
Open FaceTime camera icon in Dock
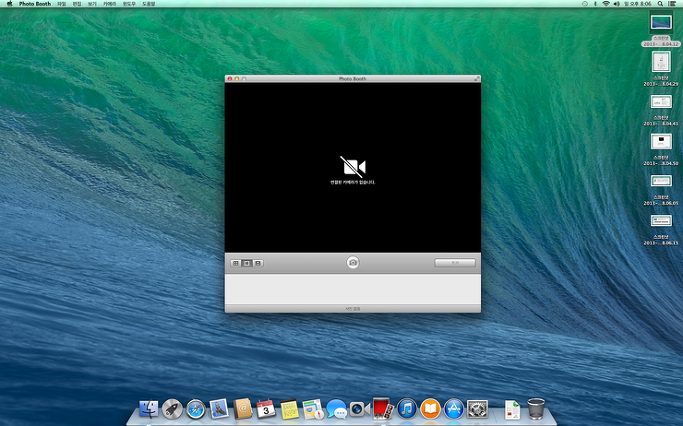point(360,409)
